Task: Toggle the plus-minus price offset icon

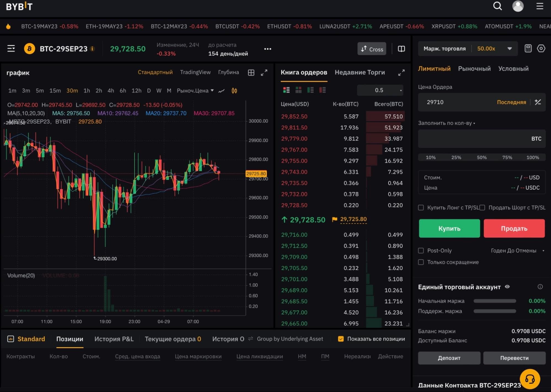Action: pyautogui.click(x=538, y=102)
